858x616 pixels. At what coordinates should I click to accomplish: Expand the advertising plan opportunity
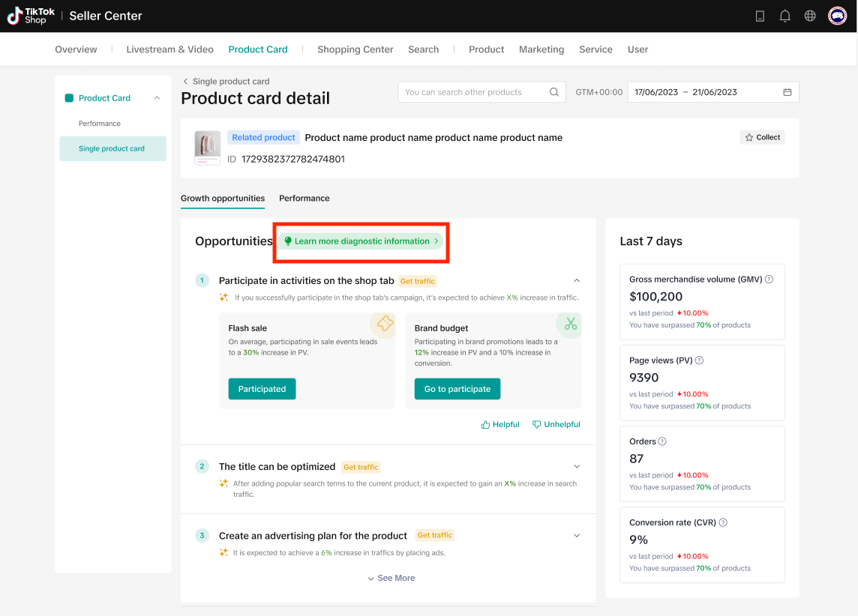(577, 536)
